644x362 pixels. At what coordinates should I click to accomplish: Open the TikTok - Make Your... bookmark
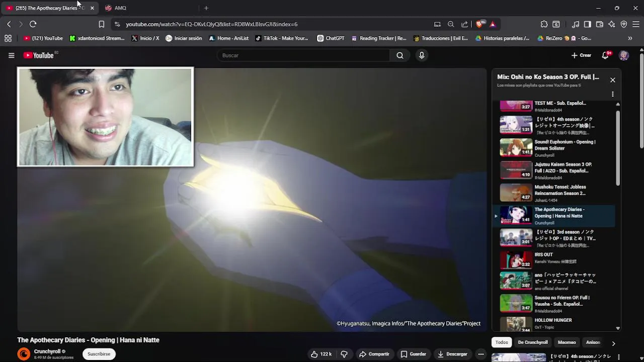pos(281,38)
